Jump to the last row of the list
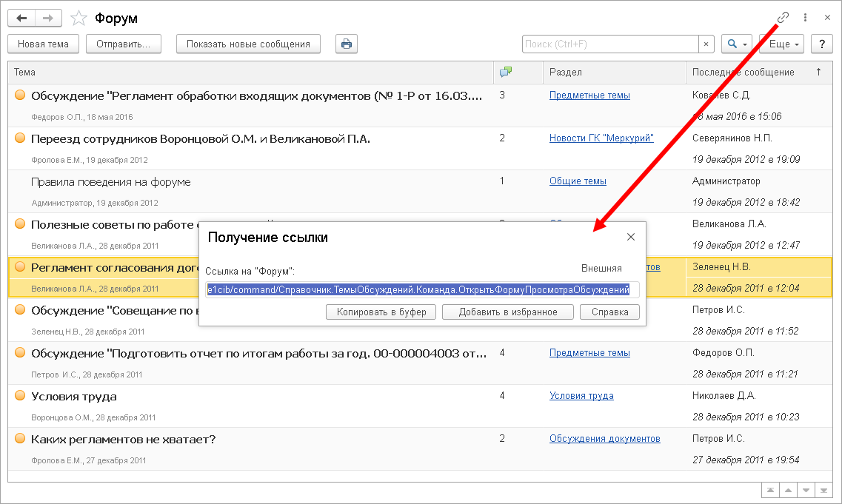 click(x=823, y=490)
